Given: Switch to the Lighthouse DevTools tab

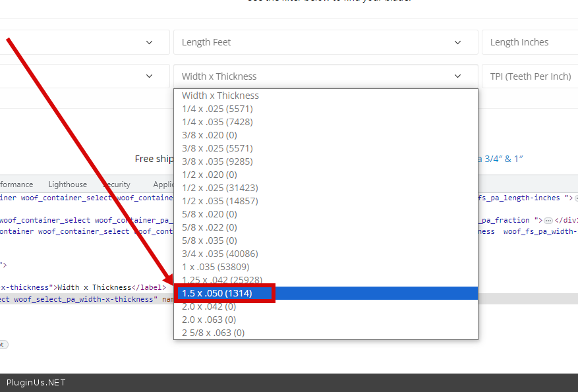Looking at the screenshot, I should [67, 184].
